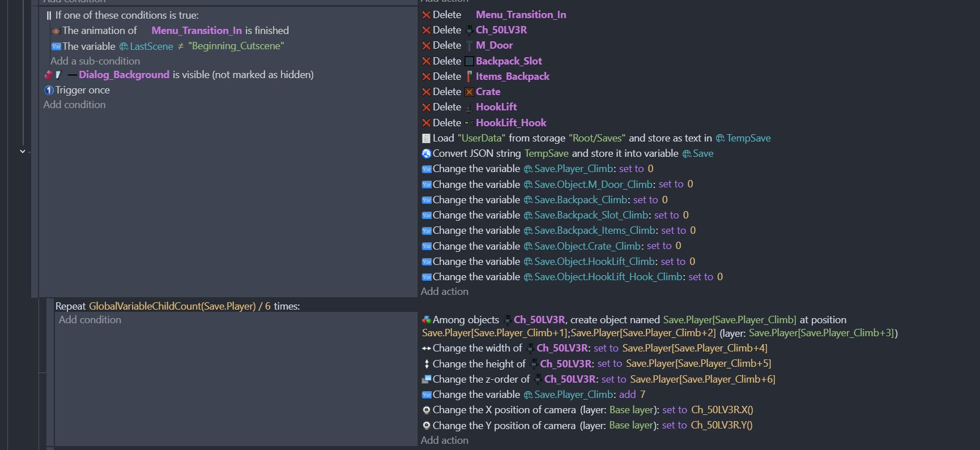Click Add a sub-condition under the OR block
The height and width of the screenshot is (450, 980).
coord(95,61)
